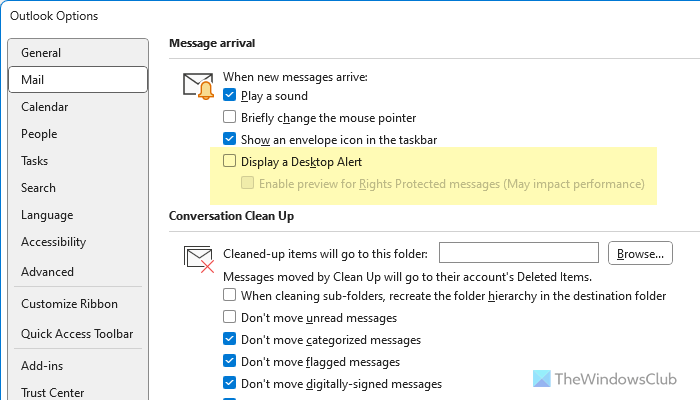The height and width of the screenshot is (400, 700).
Task: Click the Browse button
Action: pos(640,254)
